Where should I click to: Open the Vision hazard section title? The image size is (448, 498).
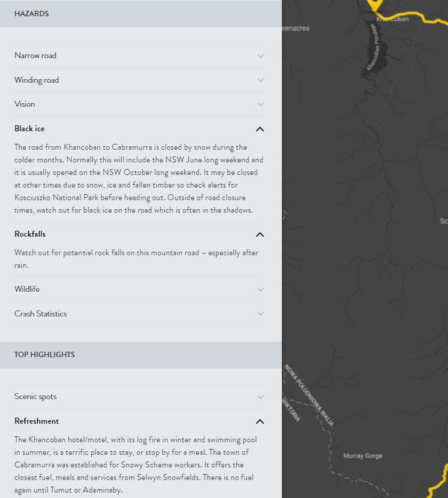click(x=25, y=104)
